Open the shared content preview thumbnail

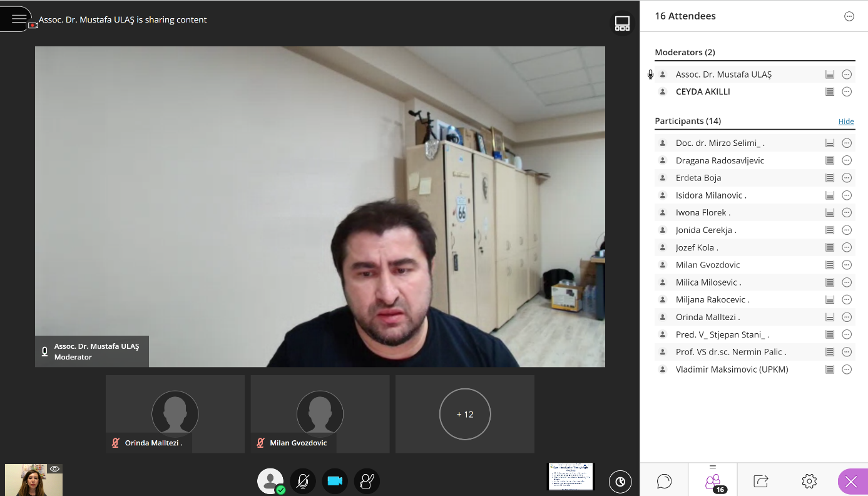click(x=571, y=477)
